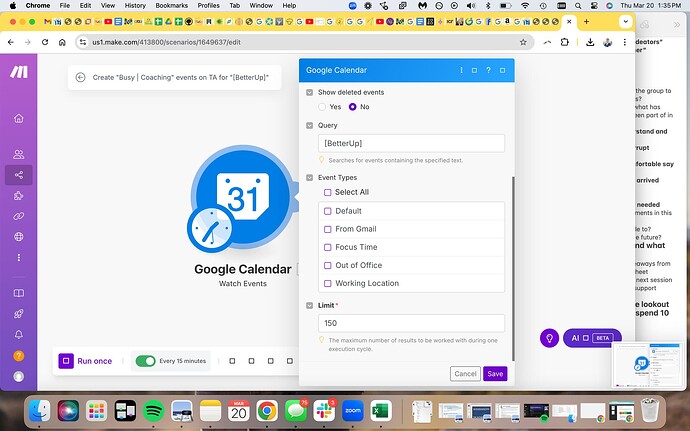Check the Working Location event type

click(327, 284)
